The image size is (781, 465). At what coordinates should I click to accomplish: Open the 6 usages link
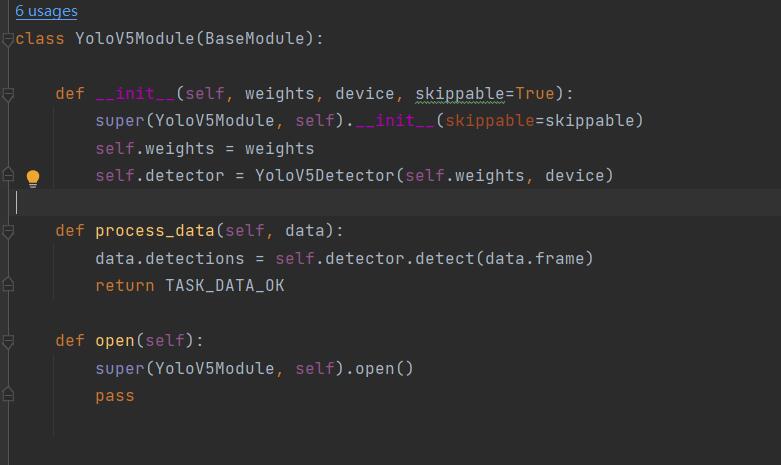[46, 11]
